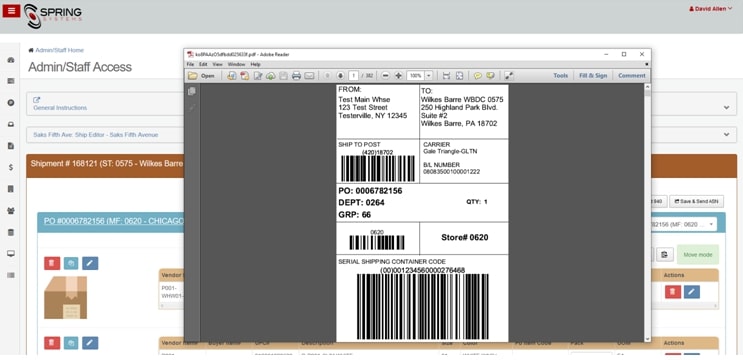Image resolution: width=743 pixels, height=360 pixels.
Task: Open the File menu in Adobe Reader
Action: (x=190, y=64)
